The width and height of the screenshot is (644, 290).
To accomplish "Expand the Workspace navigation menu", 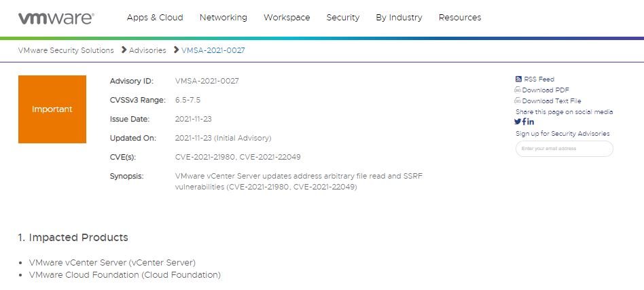I will (x=287, y=17).
